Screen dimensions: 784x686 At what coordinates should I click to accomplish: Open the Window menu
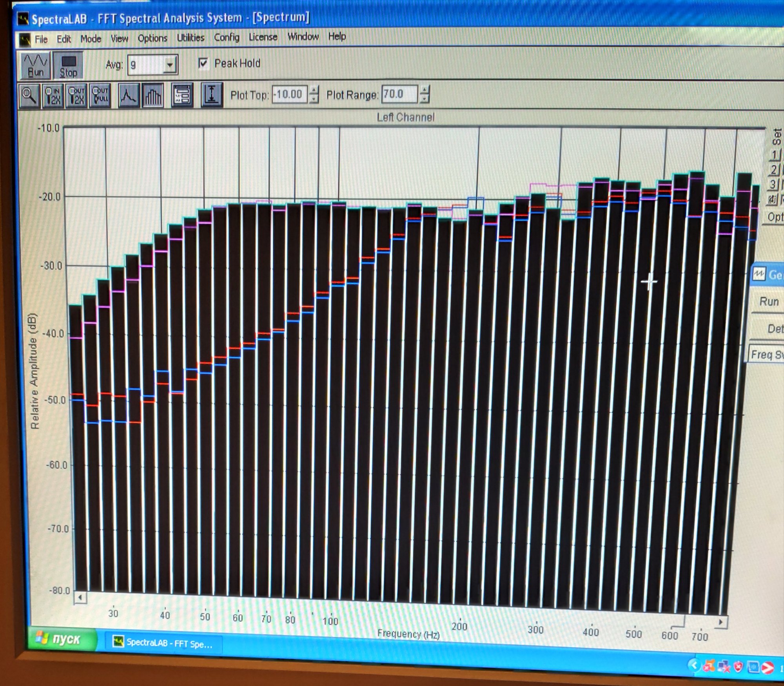(303, 36)
